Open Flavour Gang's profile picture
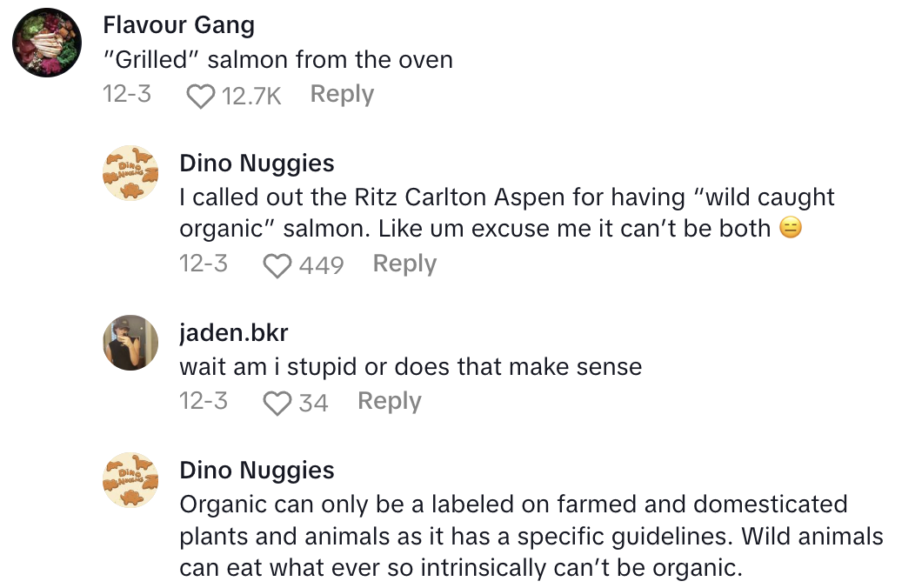 [48, 43]
